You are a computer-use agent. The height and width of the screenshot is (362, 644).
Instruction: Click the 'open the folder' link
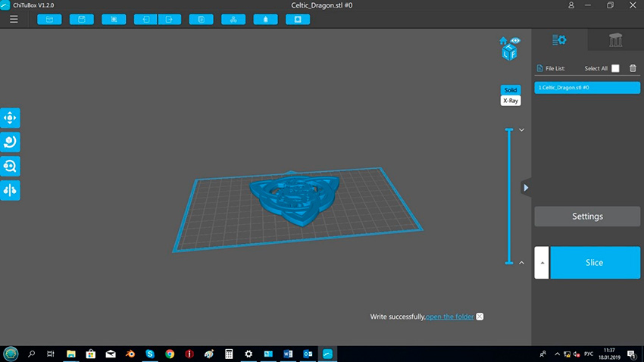[449, 317]
